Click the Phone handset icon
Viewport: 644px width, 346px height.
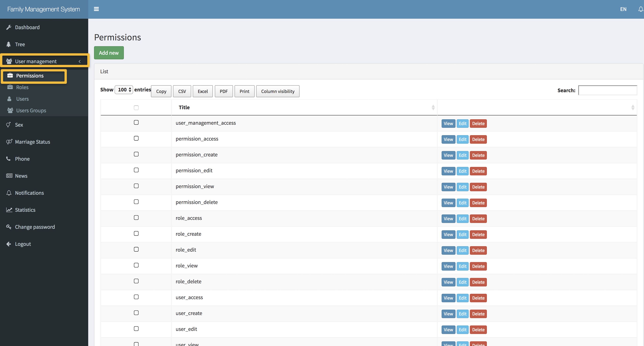pos(8,159)
